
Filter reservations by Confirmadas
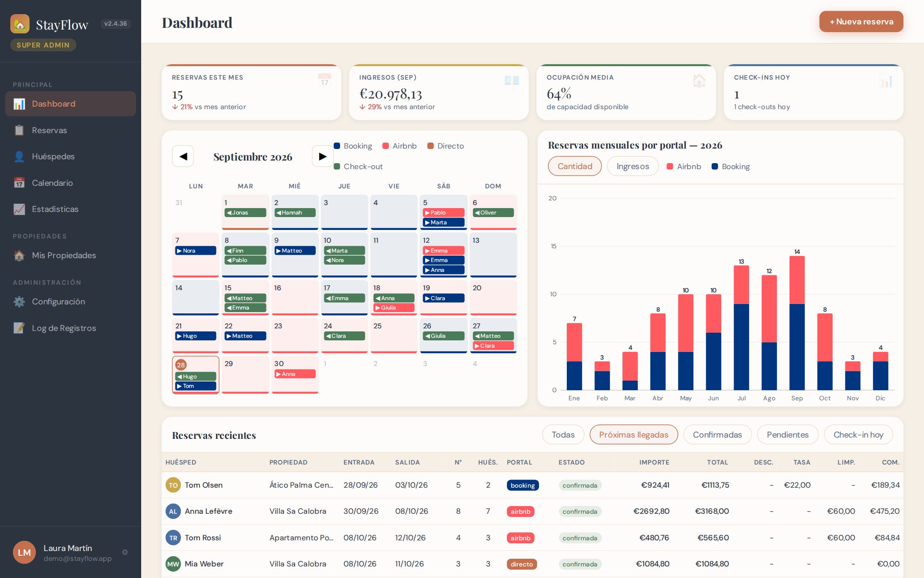(x=717, y=435)
